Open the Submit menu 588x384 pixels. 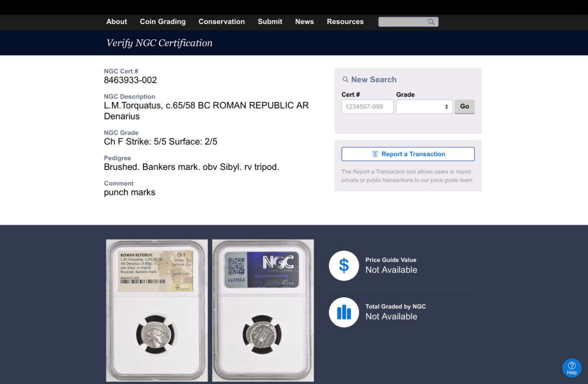[x=270, y=22]
